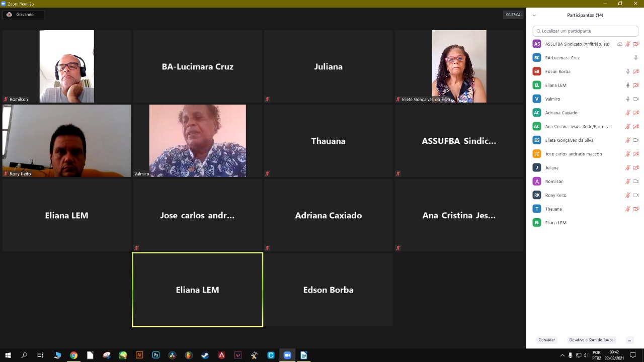Select Jose carlos andrade macedo in participant list
644x362 pixels.
(x=573, y=154)
